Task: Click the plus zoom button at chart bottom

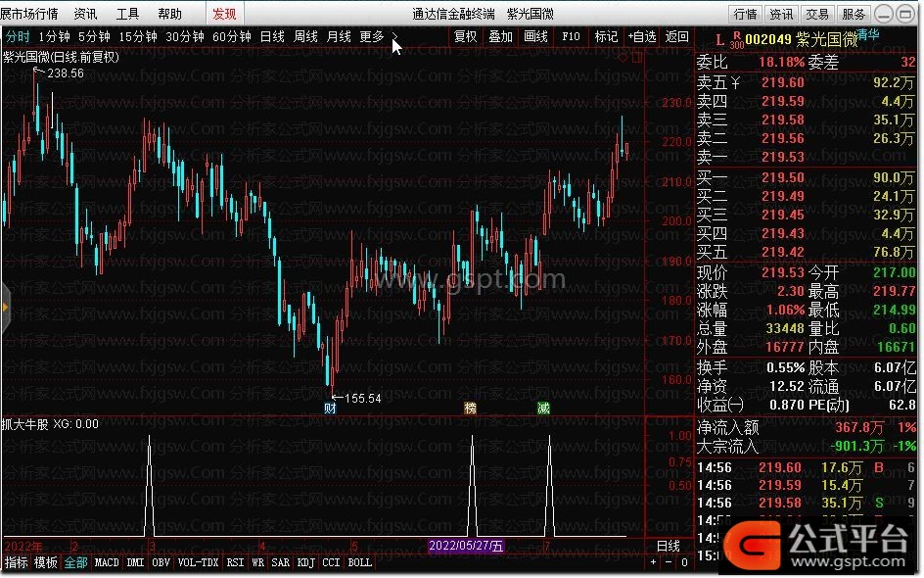Action: pyautogui.click(x=653, y=562)
